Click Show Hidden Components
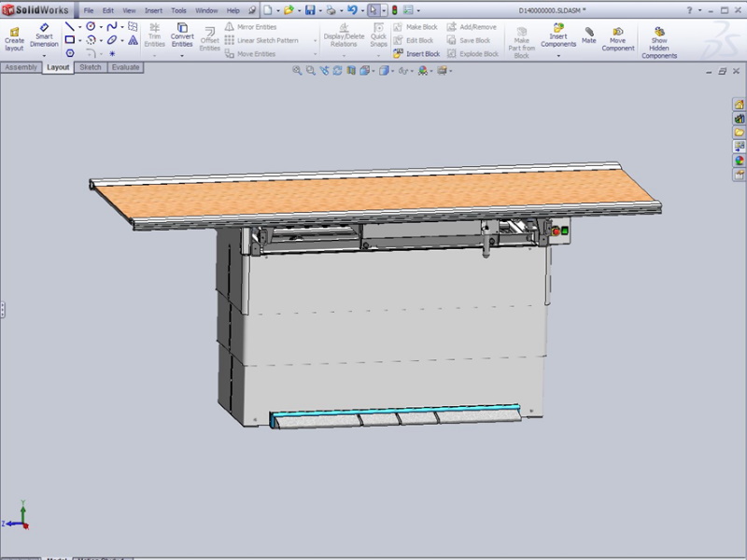The image size is (747, 560). [659, 42]
